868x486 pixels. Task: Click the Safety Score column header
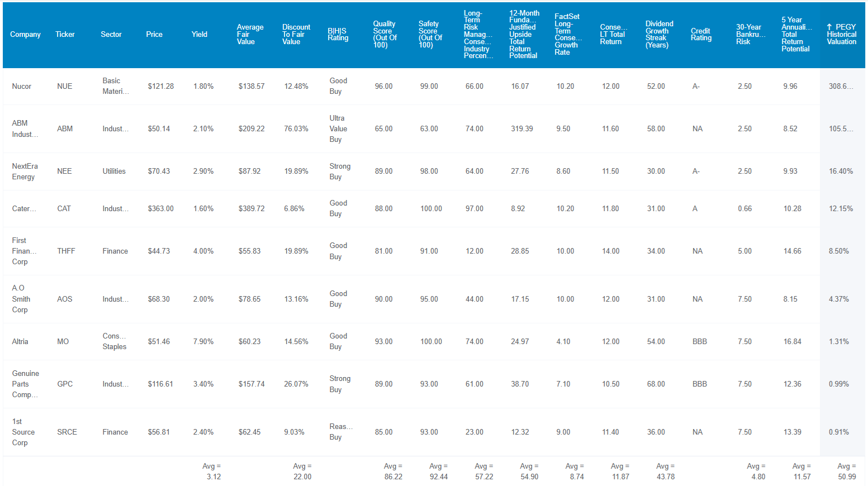coord(430,35)
